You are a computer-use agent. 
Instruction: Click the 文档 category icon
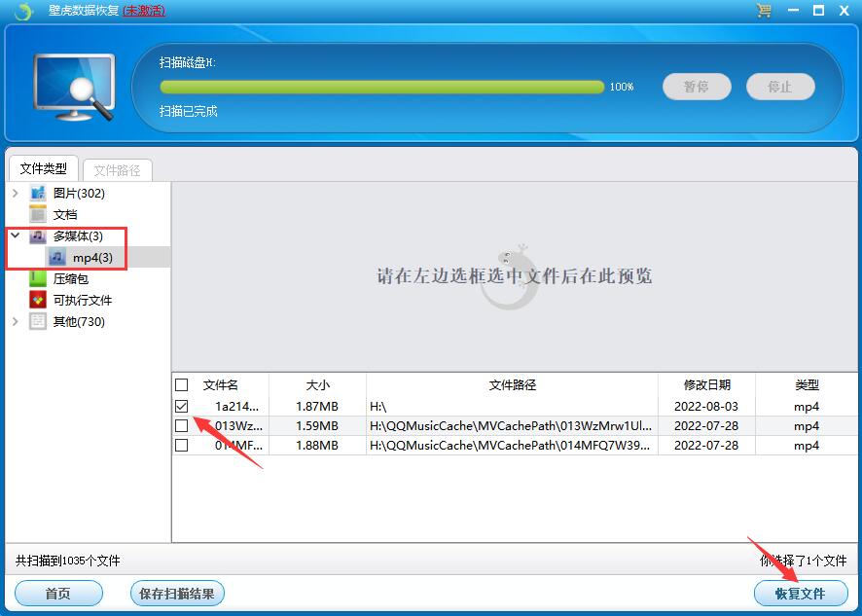pyautogui.click(x=38, y=214)
